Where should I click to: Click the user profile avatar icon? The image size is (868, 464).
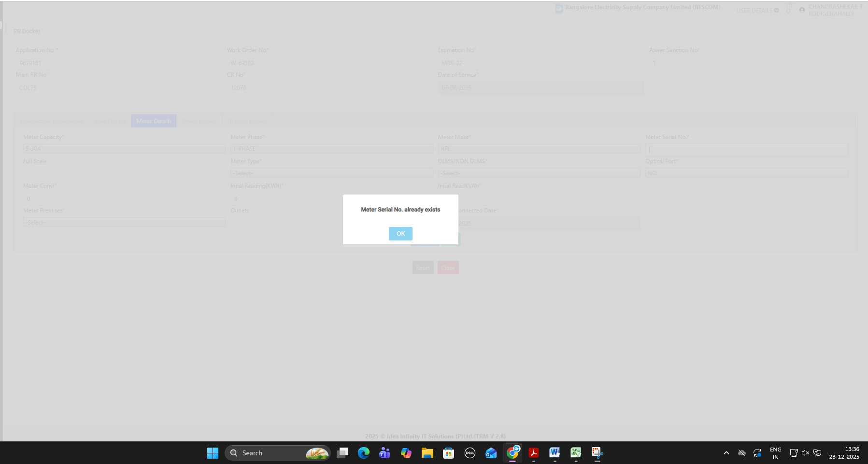pyautogui.click(x=802, y=10)
